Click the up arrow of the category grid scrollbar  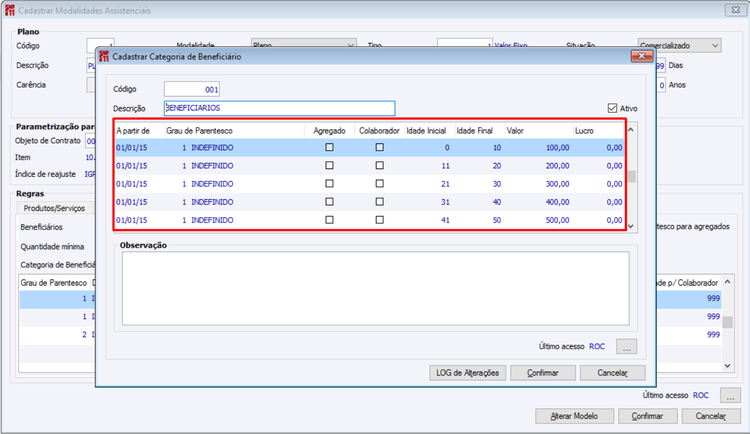tap(631, 130)
